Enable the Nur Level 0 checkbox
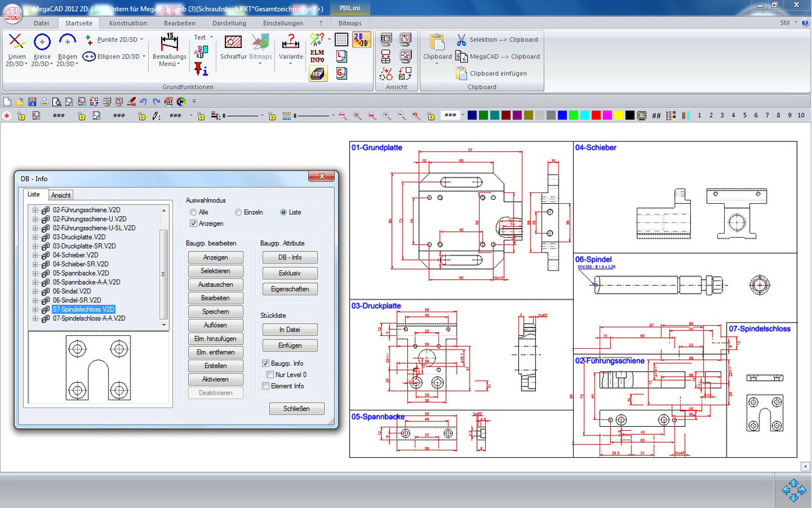 coord(271,375)
